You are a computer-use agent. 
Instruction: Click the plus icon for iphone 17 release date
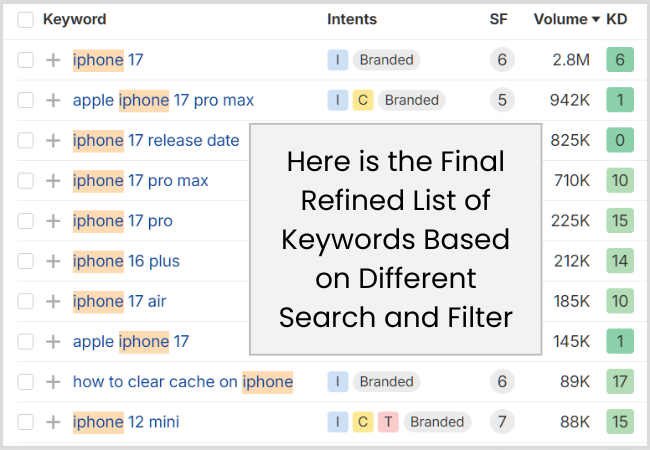click(x=53, y=140)
